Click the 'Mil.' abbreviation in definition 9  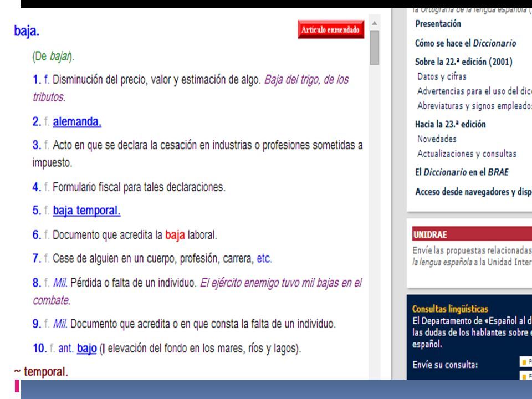60,324
